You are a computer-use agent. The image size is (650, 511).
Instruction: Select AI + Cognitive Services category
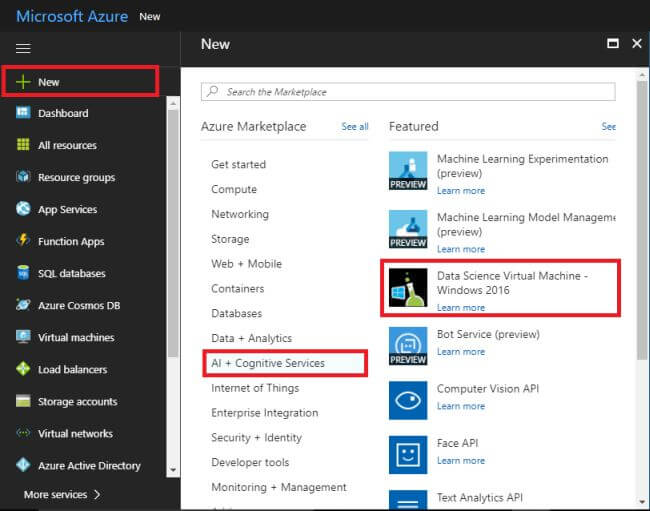coord(268,363)
